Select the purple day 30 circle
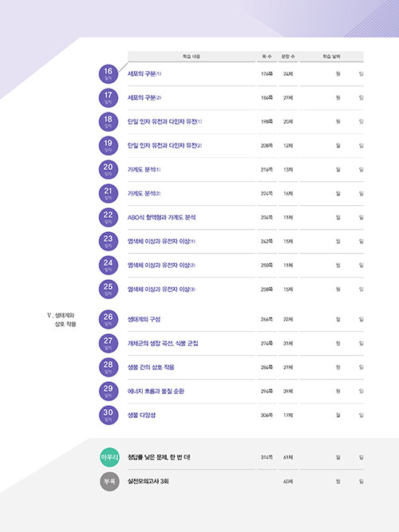 [109, 415]
